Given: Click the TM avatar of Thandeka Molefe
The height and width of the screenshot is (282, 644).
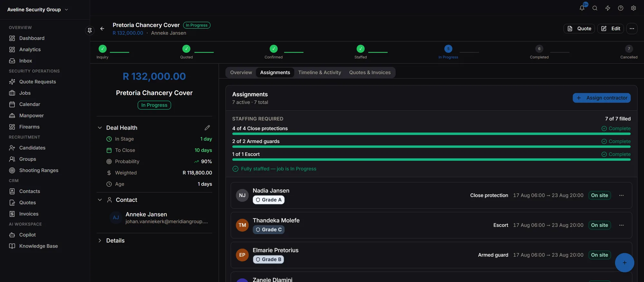Looking at the screenshot, I should (242, 225).
